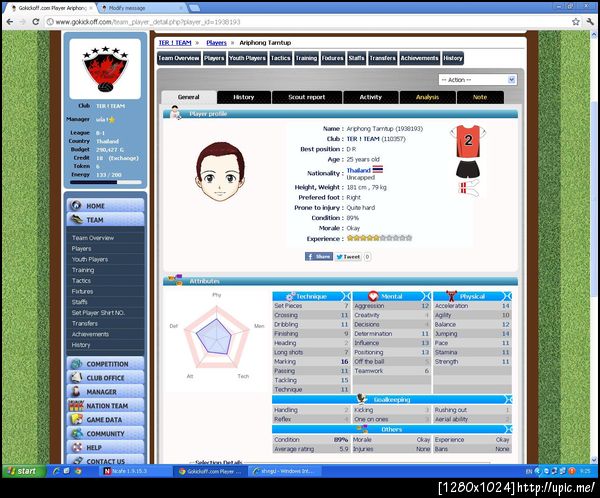Screen dimensions: 600x498
Task: Select Transfers in sidebar submenu
Action: [85, 323]
